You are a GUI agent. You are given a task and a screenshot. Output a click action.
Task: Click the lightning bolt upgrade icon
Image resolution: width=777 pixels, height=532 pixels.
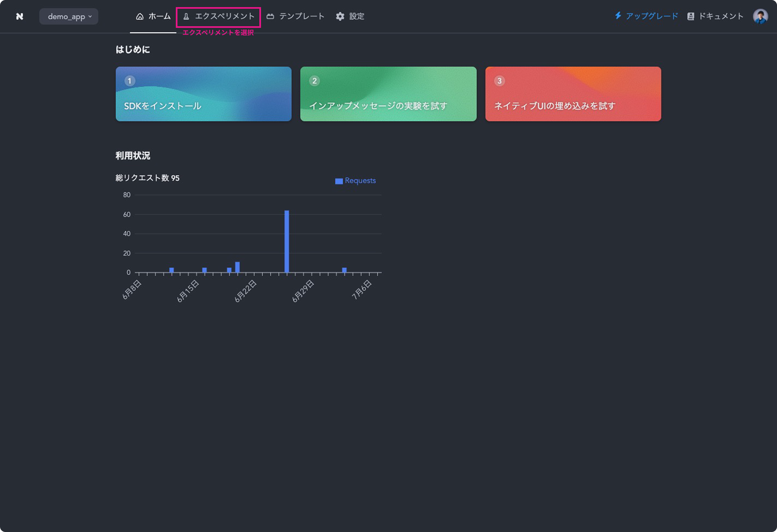point(618,16)
